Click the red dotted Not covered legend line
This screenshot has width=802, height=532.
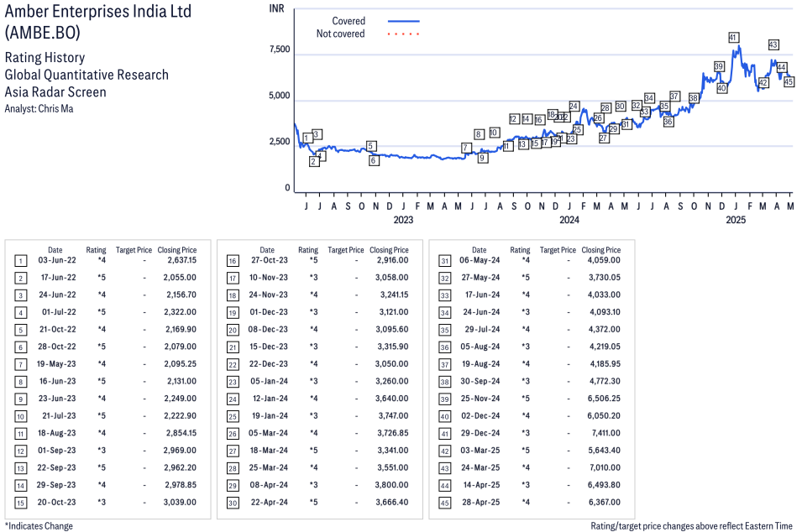point(404,34)
